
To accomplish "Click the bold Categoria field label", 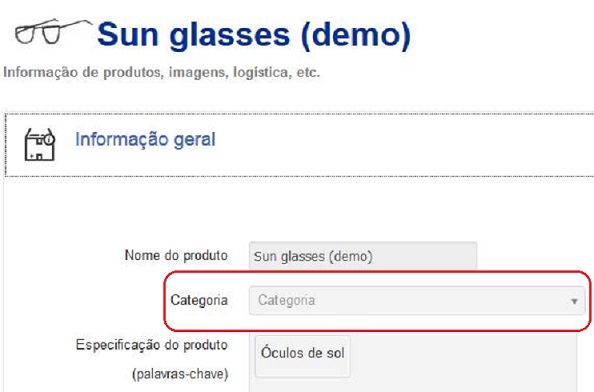I will tap(199, 300).
